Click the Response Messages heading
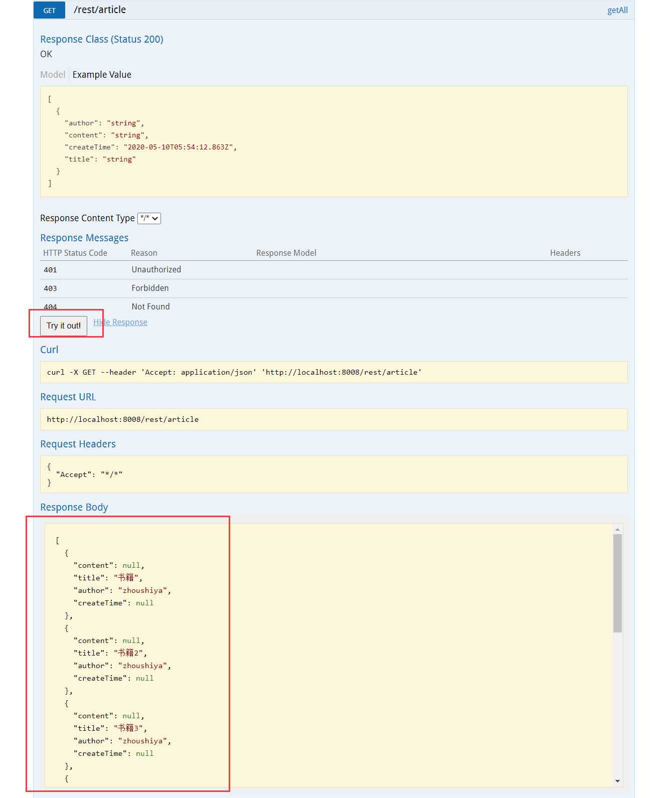This screenshot has width=672, height=798. 84,238
